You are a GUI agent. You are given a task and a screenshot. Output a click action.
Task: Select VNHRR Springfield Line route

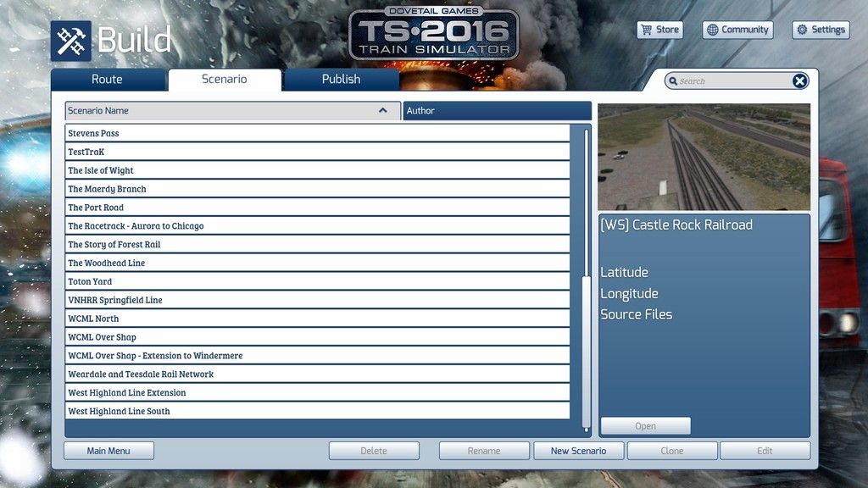(x=318, y=300)
